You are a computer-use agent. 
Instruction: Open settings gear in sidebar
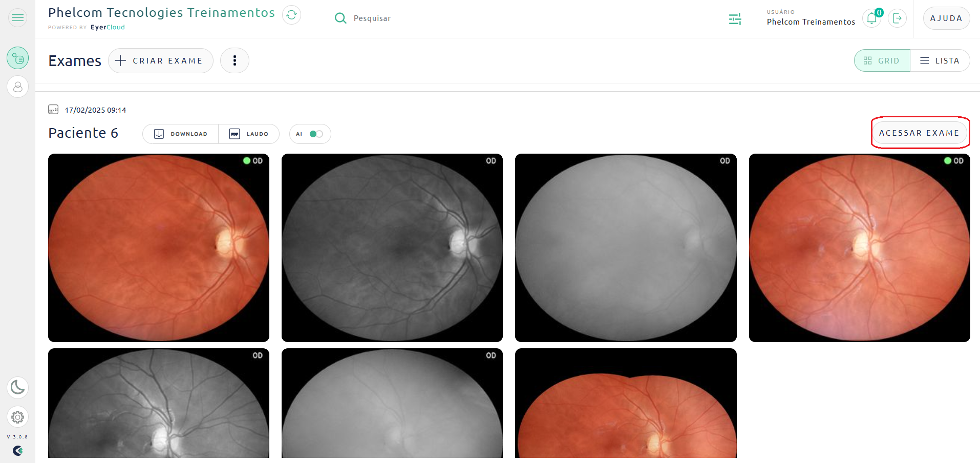[x=17, y=417]
